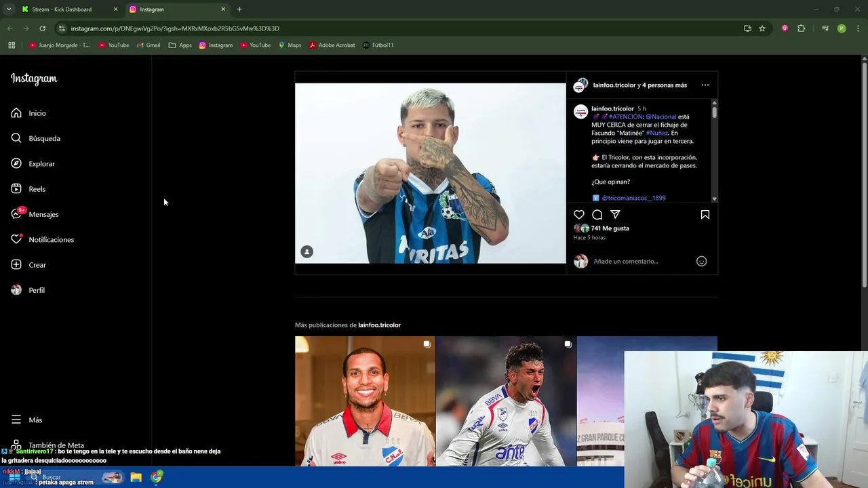868x488 pixels.
Task: Open Juanjo Morgade bookmark
Action: 59,45
